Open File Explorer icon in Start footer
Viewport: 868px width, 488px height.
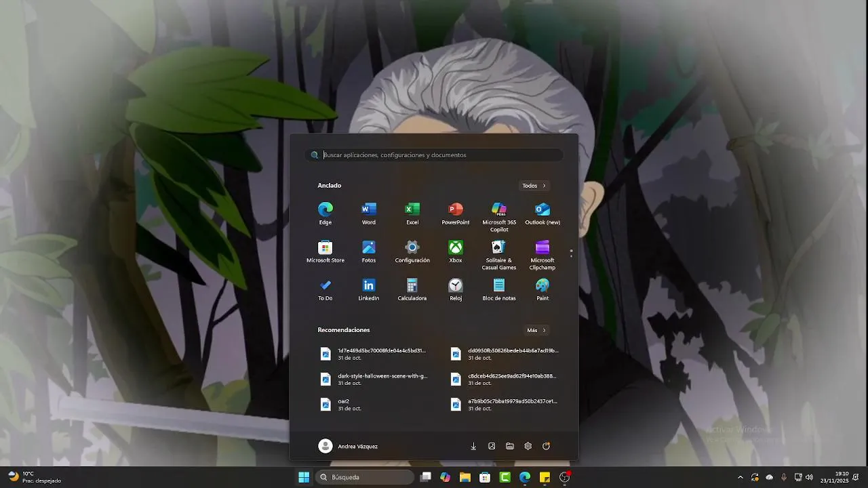tap(510, 446)
